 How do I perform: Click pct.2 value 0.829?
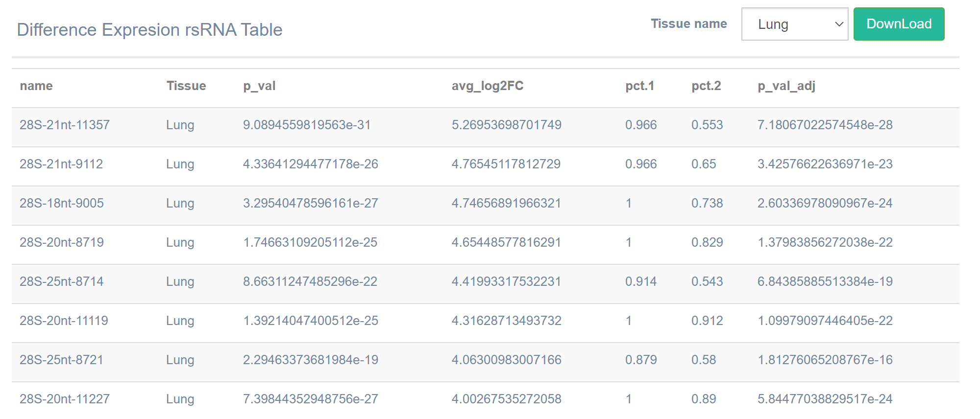(x=707, y=242)
